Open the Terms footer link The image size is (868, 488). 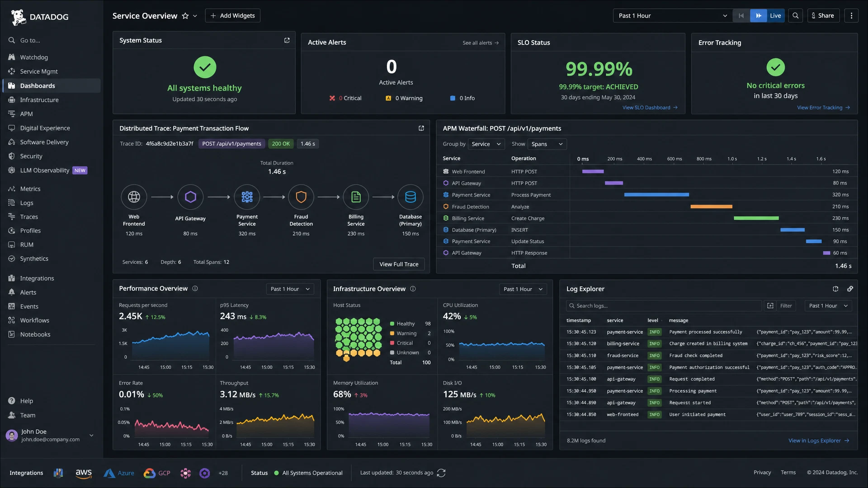click(788, 473)
